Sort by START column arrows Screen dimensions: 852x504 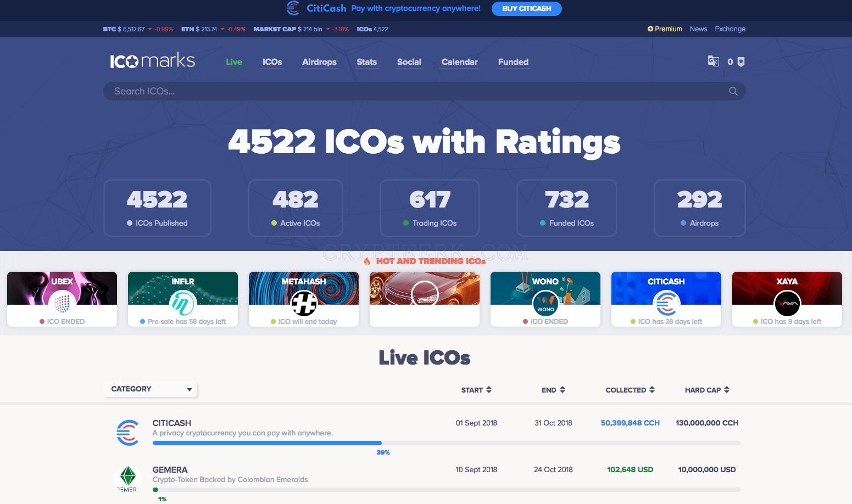tap(489, 390)
